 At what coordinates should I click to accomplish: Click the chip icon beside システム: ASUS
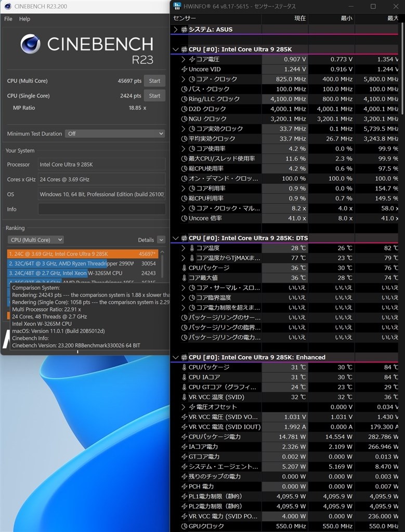click(185, 30)
